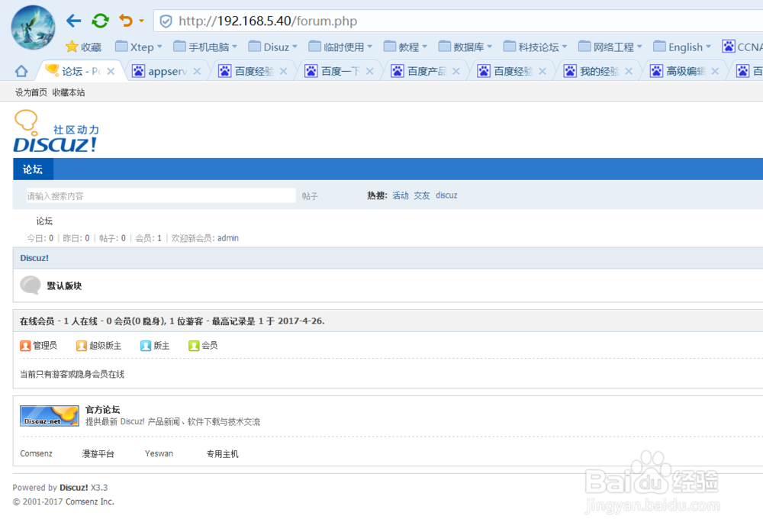The height and width of the screenshot is (532, 763).
Task: Select the 论坛 navigation menu item
Action: tap(32, 169)
